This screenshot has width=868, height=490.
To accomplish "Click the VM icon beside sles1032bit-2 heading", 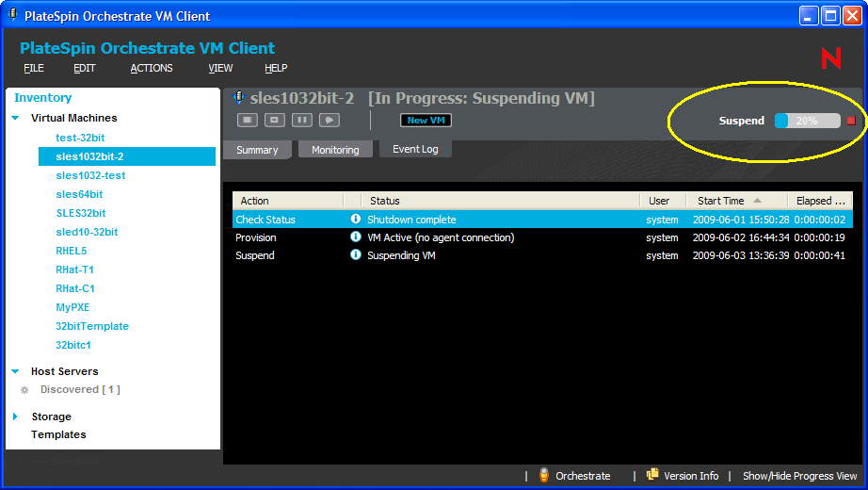I will click(238, 98).
